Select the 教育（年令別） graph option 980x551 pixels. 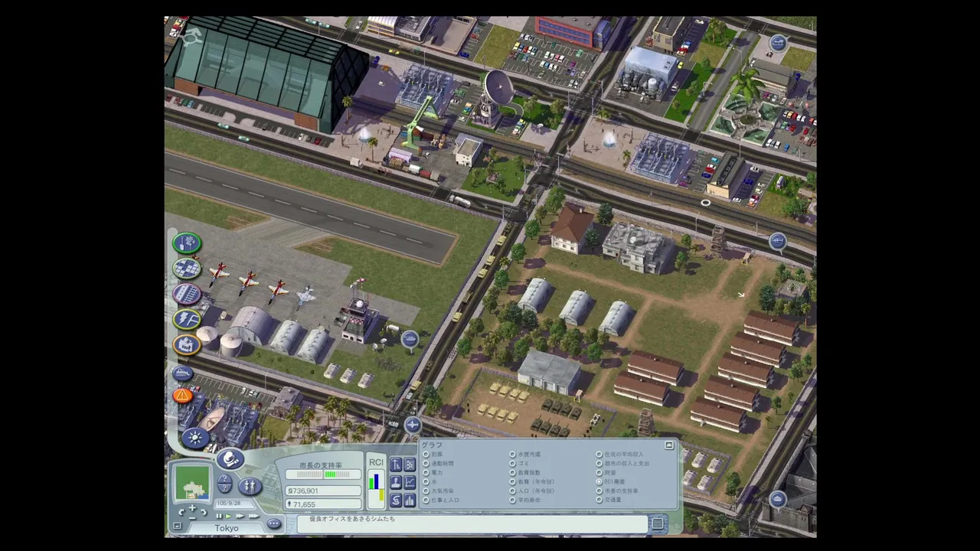[x=512, y=481]
